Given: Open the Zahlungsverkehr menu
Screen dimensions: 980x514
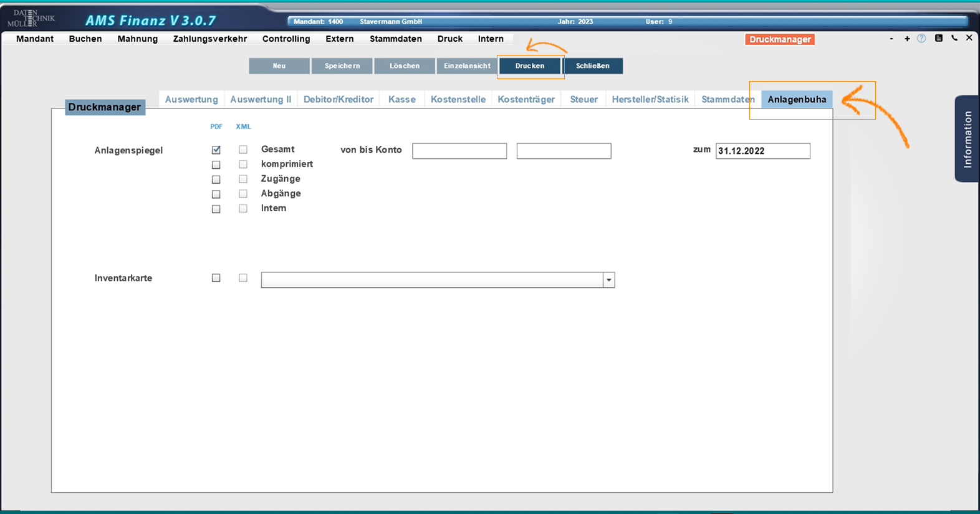Looking at the screenshot, I should coord(210,39).
